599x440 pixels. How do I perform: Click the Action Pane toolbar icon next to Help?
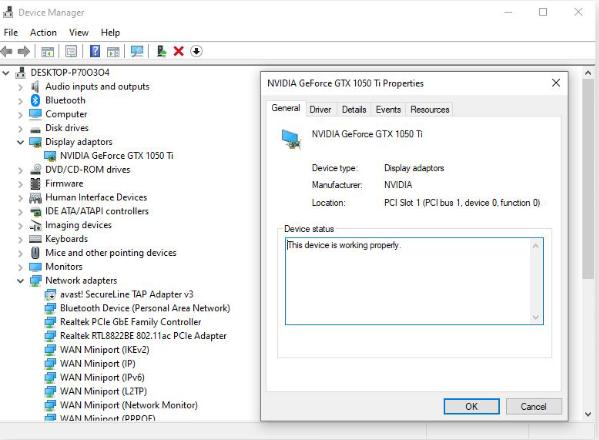tap(113, 51)
